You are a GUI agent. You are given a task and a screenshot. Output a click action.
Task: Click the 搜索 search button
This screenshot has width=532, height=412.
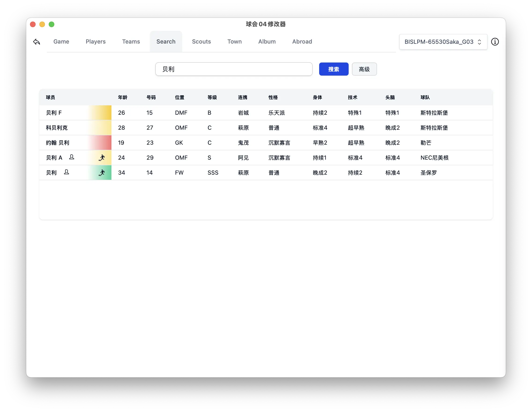(x=334, y=69)
